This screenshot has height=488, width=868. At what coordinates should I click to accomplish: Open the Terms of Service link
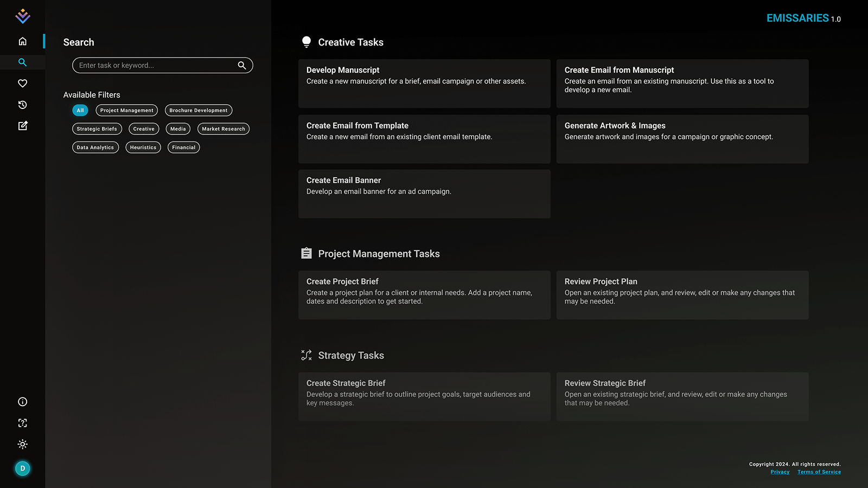click(x=819, y=472)
